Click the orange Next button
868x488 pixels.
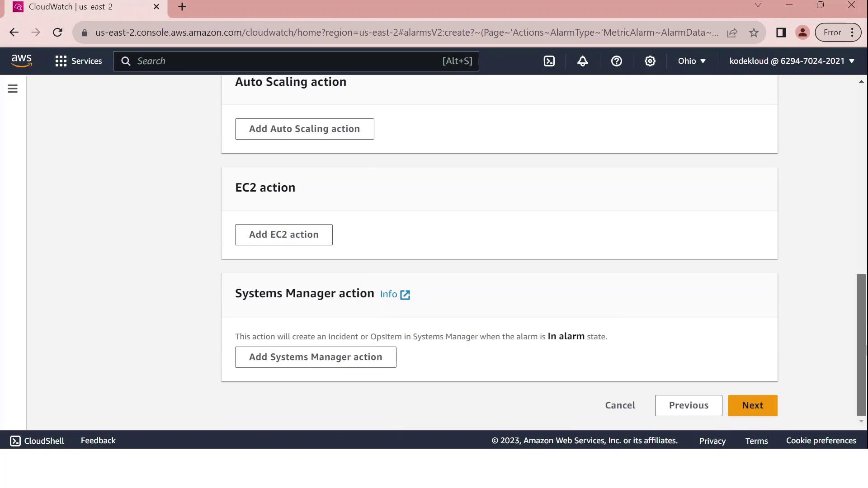(752, 405)
